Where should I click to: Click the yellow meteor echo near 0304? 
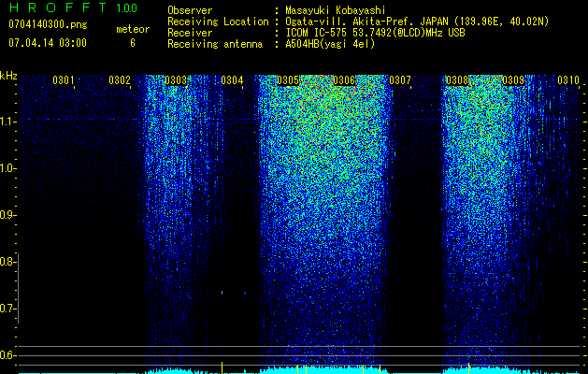[222, 293]
